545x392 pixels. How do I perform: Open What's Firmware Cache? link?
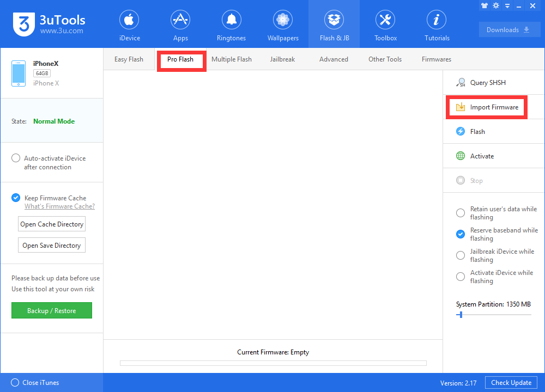pos(59,206)
